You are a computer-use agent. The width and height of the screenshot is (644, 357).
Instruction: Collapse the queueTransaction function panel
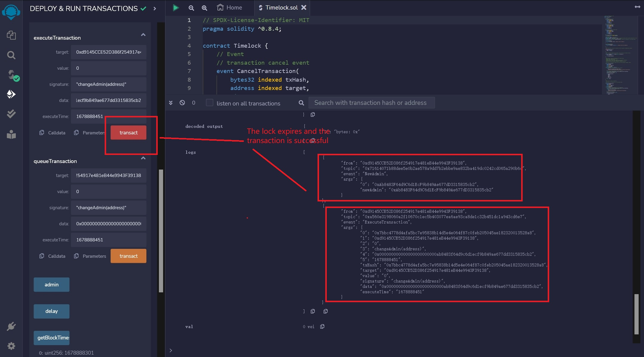click(143, 158)
